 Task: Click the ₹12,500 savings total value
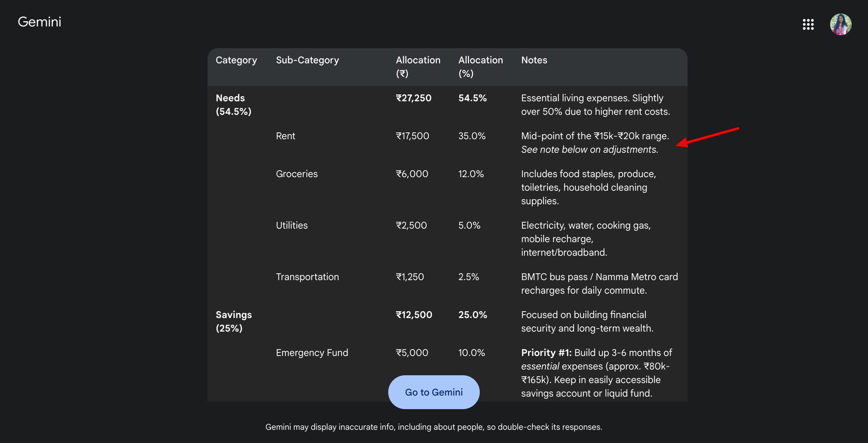(x=414, y=315)
